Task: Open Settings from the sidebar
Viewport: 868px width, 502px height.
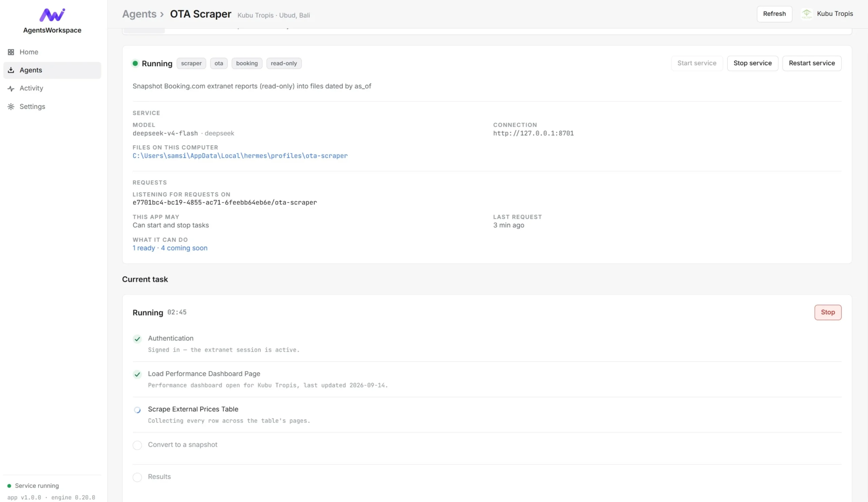Action: tap(52, 107)
